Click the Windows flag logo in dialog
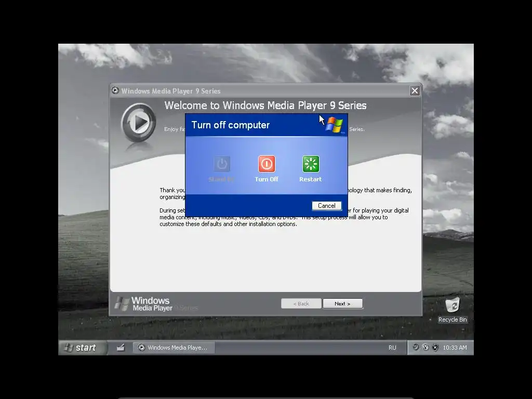This screenshot has height=399, width=532. coord(334,125)
